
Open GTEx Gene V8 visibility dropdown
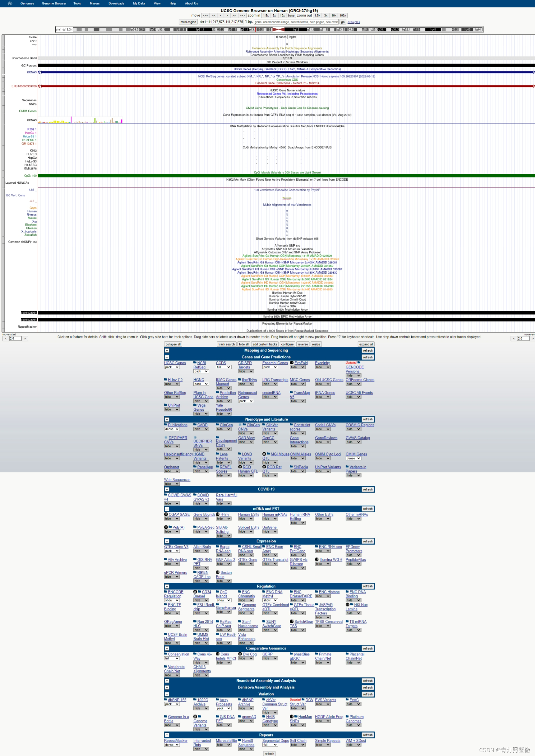(172, 551)
